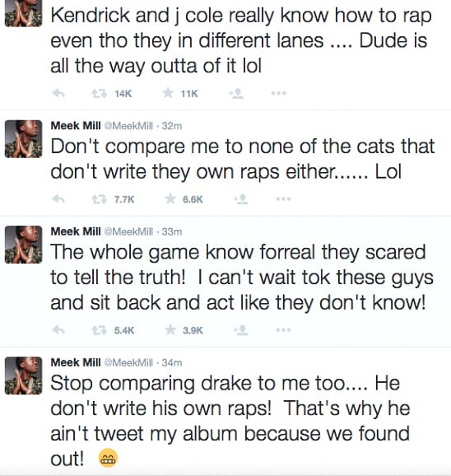Image resolution: width=451 pixels, height=476 pixels.
Task: Retweet the tweet with 7.7K retweets
Action: coord(100,199)
